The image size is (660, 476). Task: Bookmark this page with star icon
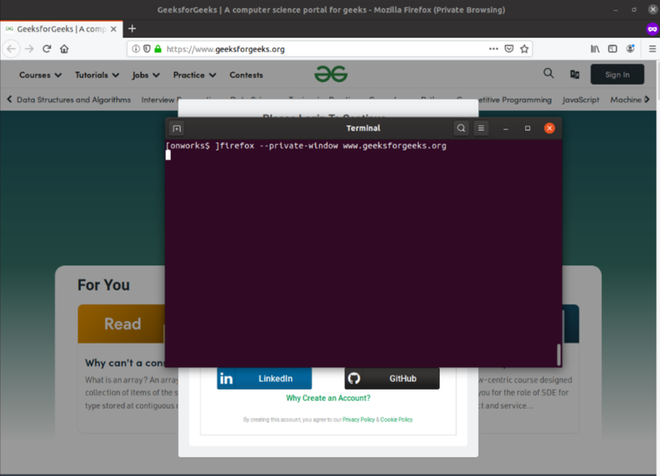tap(524, 49)
